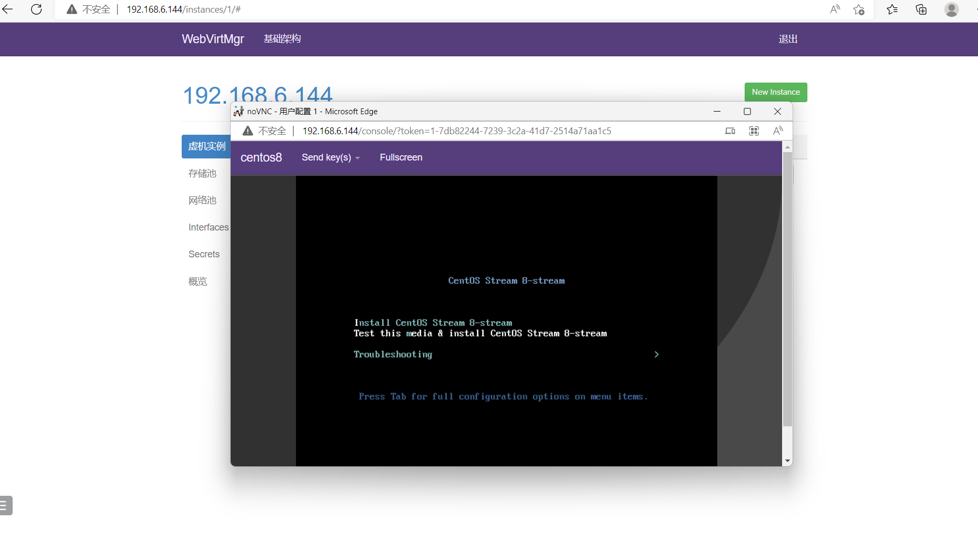Click the main browser address bar URL
Viewport: 978px width, 560px height.
pos(184,9)
